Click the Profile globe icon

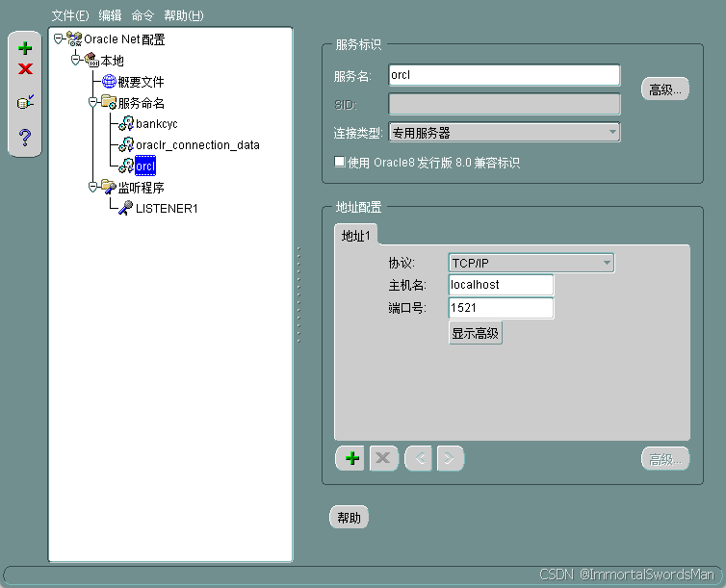click(x=109, y=82)
